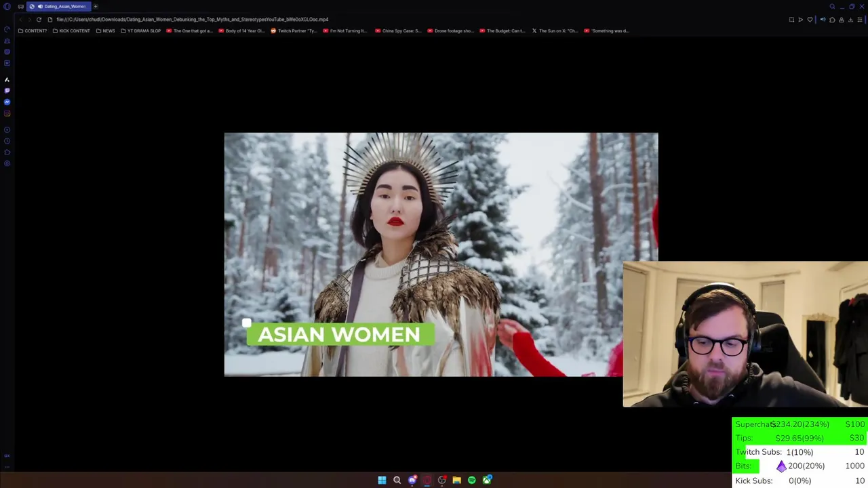
Task: Click the player play icon in the toolbar
Action: [x=800, y=20]
